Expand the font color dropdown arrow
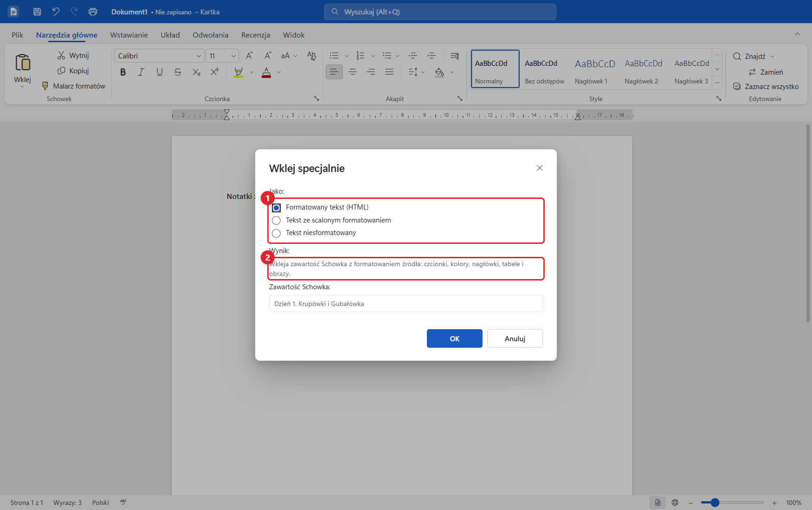Image resolution: width=812 pixels, height=510 pixels. click(x=279, y=72)
